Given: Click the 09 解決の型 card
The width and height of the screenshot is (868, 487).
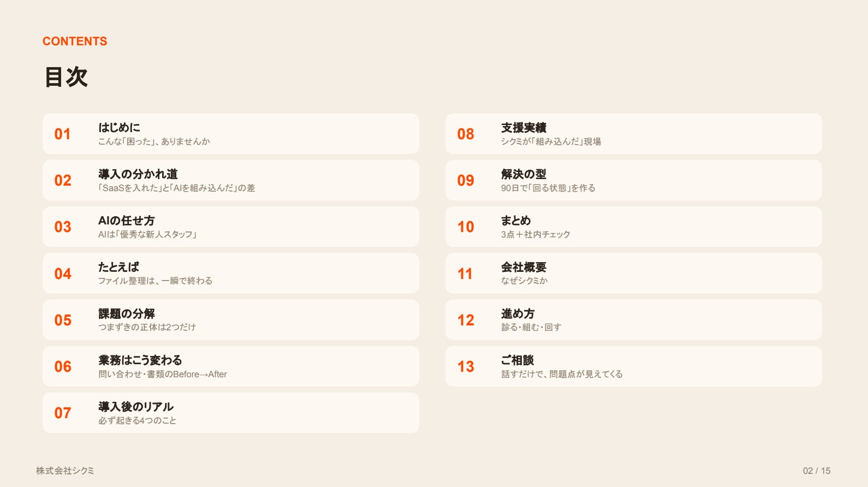Looking at the screenshot, I should coord(634,180).
